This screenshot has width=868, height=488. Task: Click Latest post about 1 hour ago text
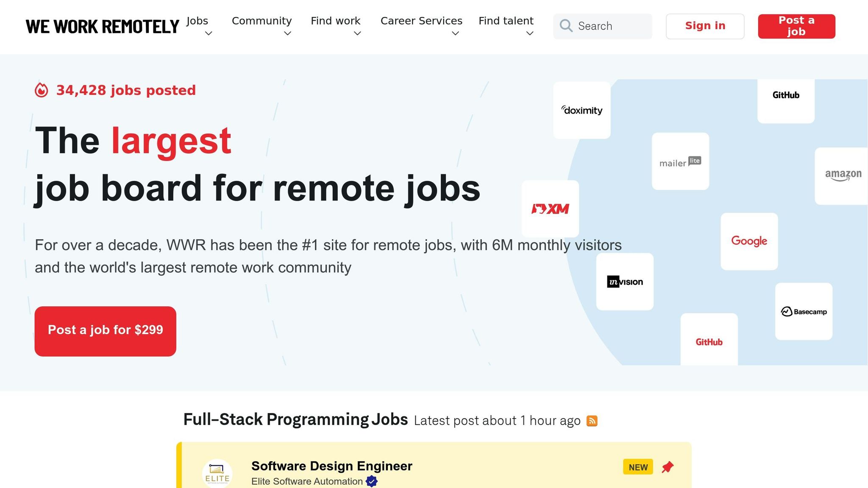pyautogui.click(x=497, y=421)
